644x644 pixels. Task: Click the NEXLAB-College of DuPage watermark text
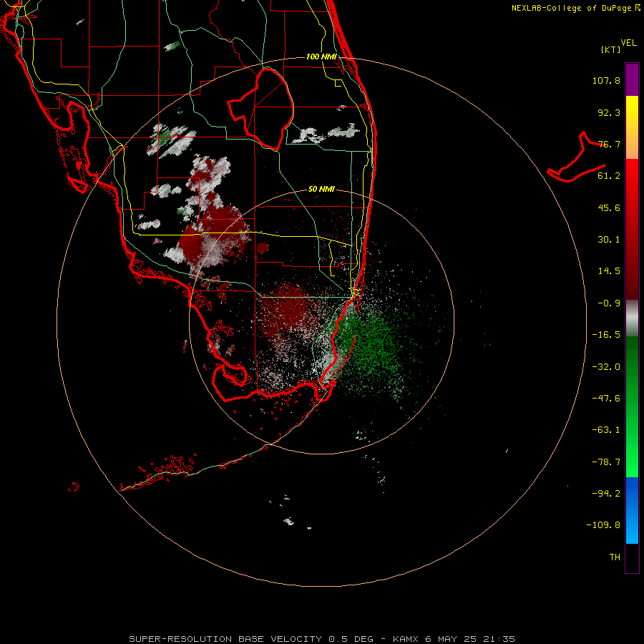(575, 8)
